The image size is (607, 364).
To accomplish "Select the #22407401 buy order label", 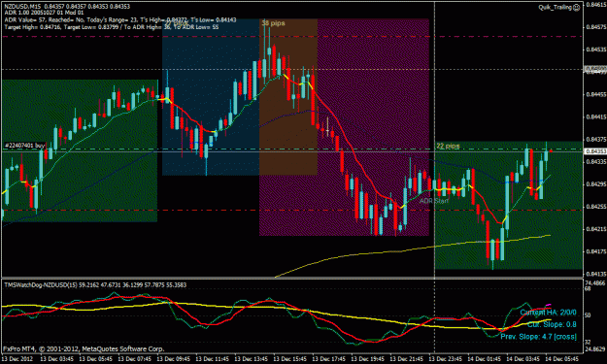I will pyautogui.click(x=24, y=146).
